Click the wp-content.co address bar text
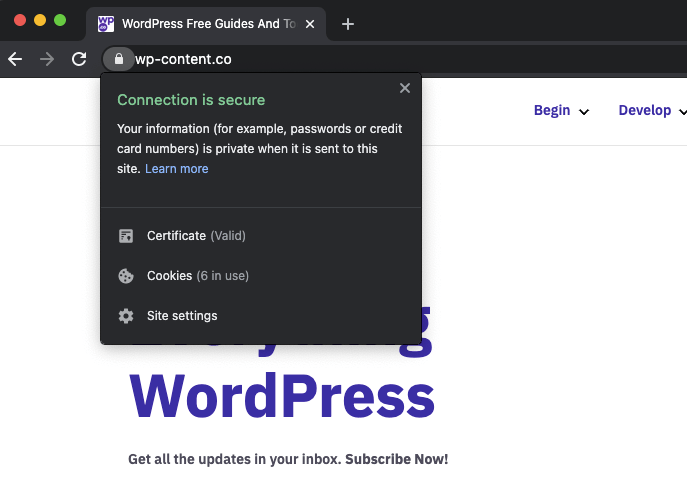The height and width of the screenshot is (481, 687). [x=183, y=59]
